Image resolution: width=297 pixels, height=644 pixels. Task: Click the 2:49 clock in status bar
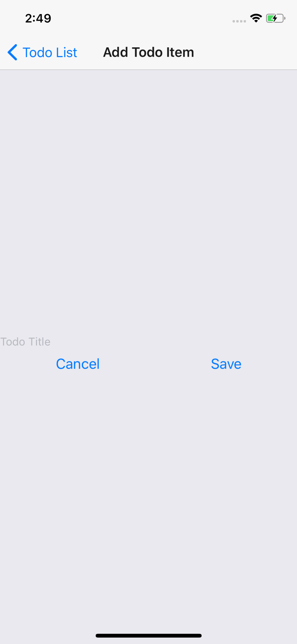point(38,18)
